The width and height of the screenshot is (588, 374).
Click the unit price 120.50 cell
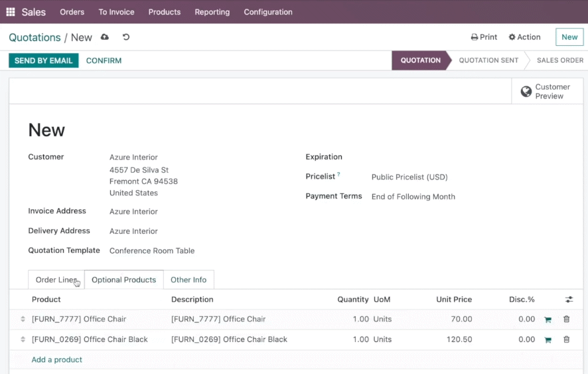459,339
